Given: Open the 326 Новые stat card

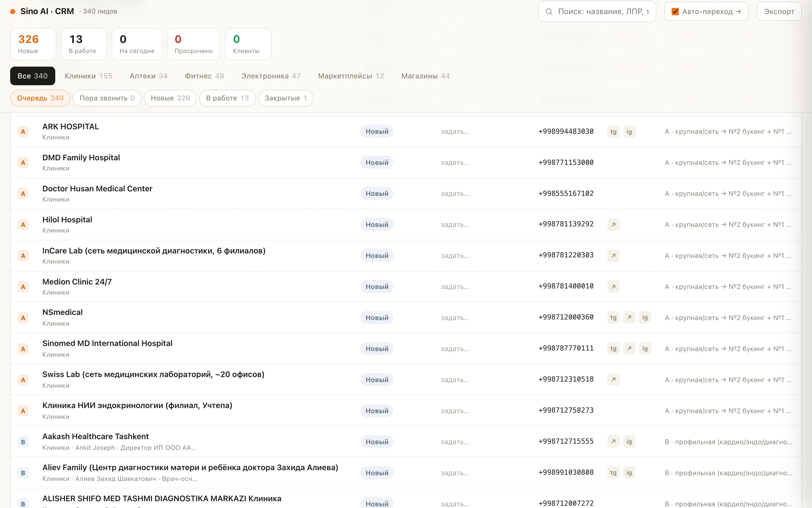Looking at the screenshot, I should 33,44.
